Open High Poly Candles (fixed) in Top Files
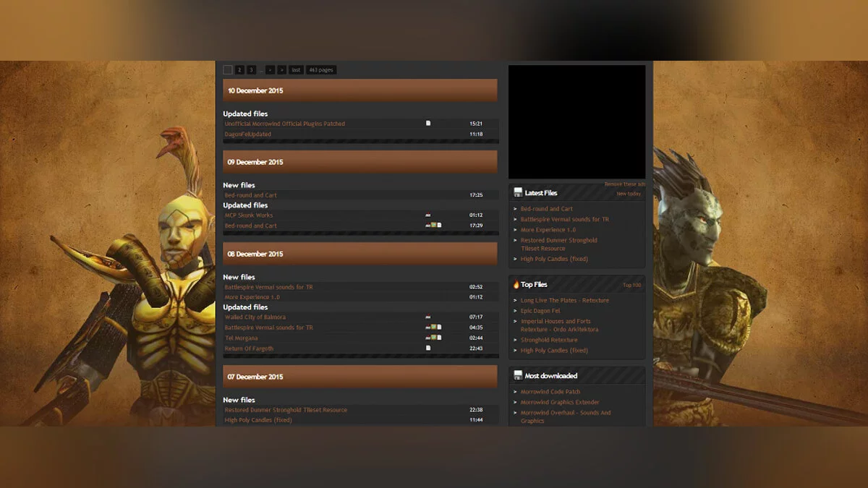The height and width of the screenshot is (488, 868). 554,351
